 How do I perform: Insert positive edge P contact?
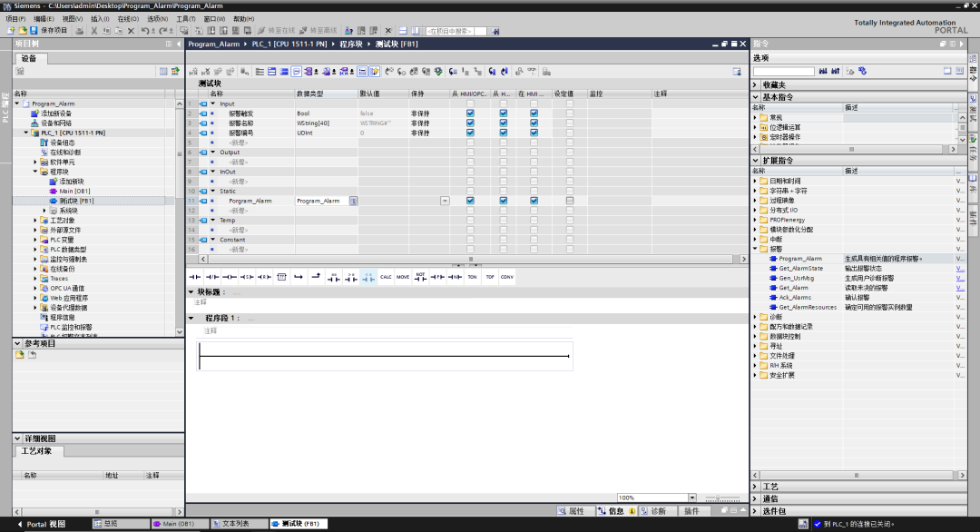[437, 277]
